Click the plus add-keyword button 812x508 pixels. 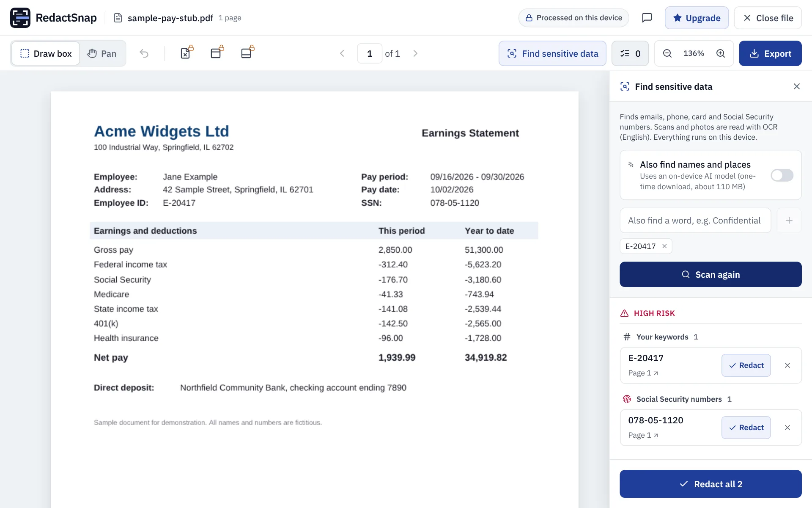pyautogui.click(x=789, y=221)
